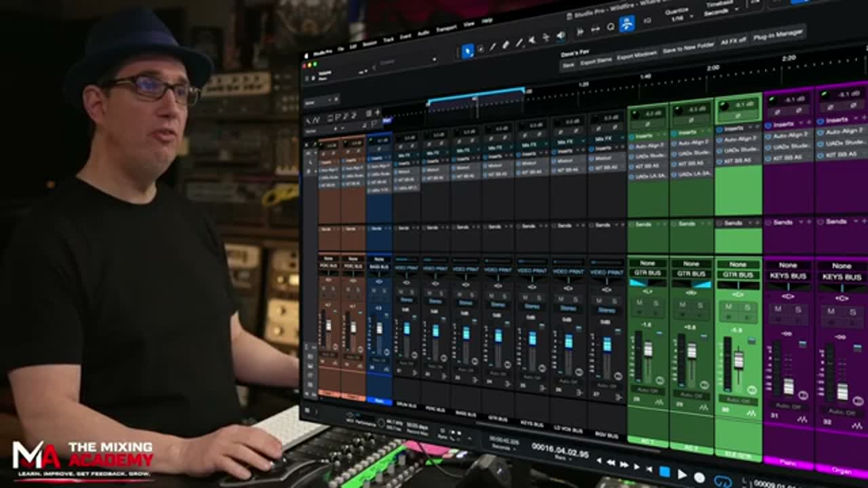
Task: Open the AC 1 input None dropdown
Action: [x=648, y=263]
